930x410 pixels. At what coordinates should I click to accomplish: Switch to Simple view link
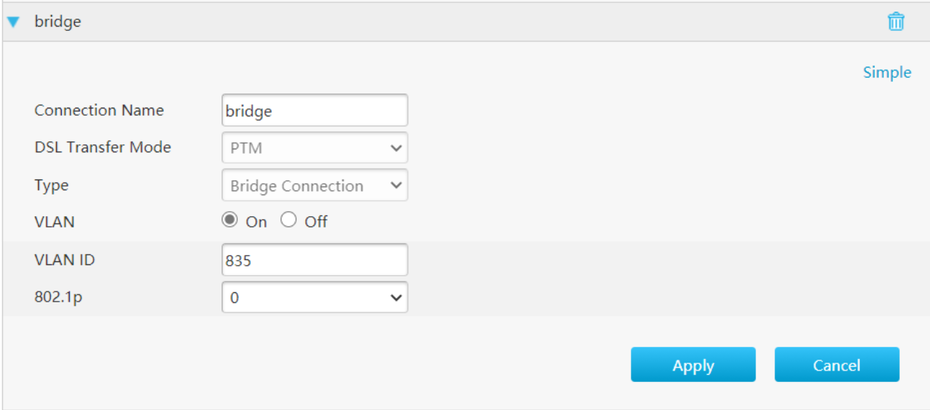(887, 72)
